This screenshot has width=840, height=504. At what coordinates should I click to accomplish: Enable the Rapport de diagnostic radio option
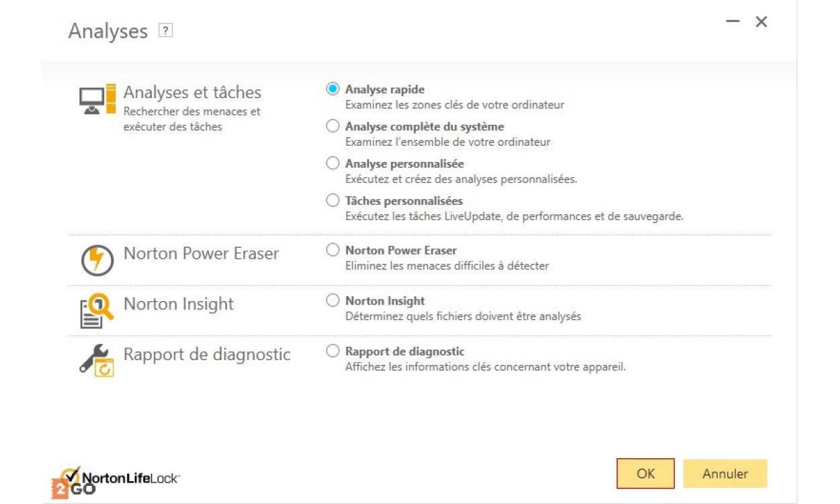click(333, 351)
